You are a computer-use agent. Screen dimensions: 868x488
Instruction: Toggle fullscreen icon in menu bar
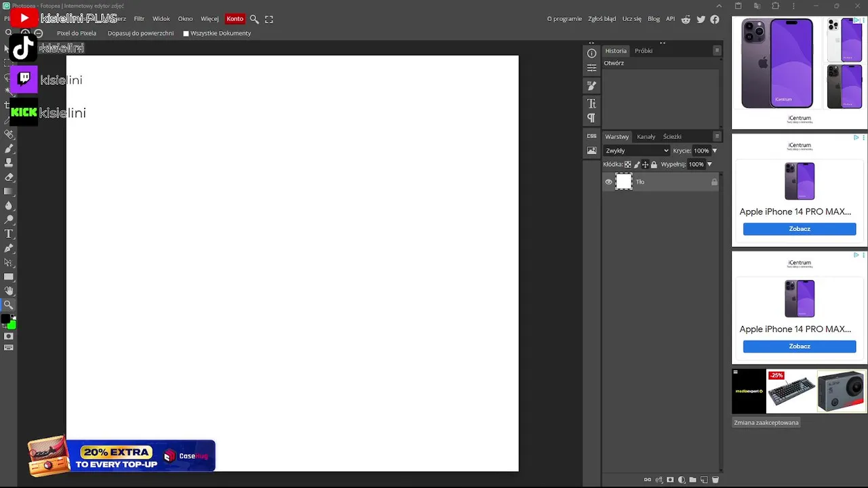pyautogui.click(x=269, y=19)
